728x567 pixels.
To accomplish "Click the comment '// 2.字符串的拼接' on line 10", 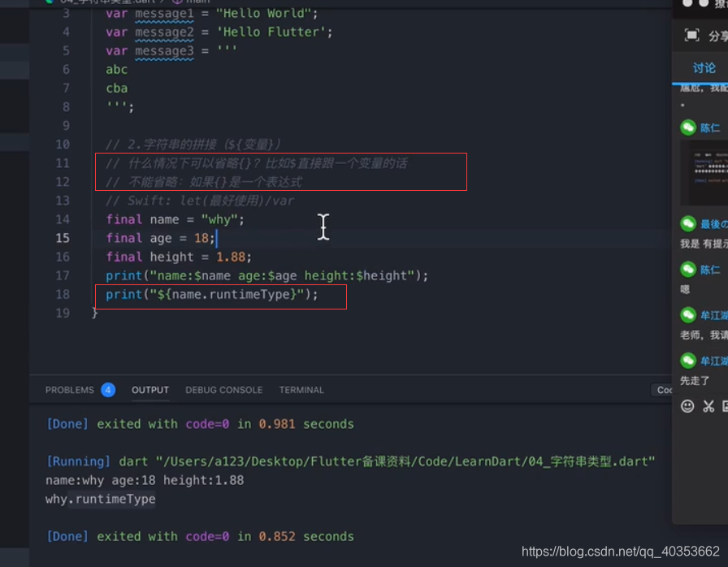I will click(x=193, y=145).
